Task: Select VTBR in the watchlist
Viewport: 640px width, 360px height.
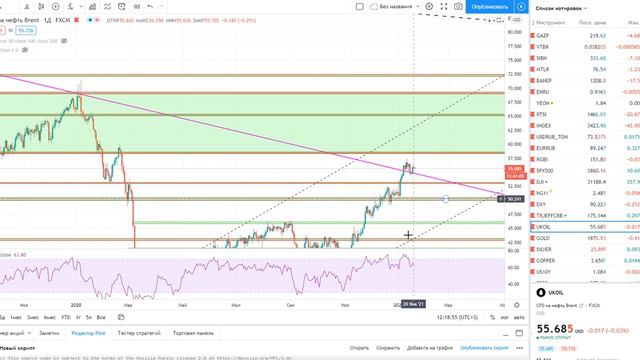Action: point(585,47)
